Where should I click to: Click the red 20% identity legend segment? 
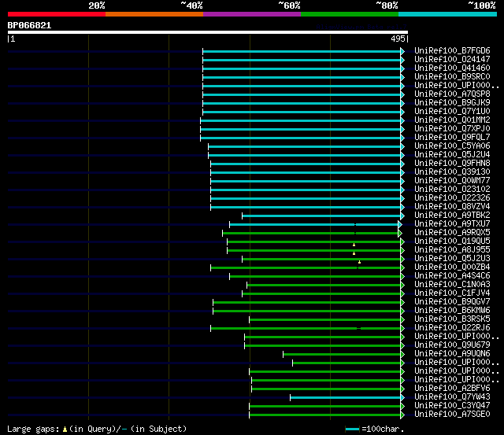(x=57, y=14)
